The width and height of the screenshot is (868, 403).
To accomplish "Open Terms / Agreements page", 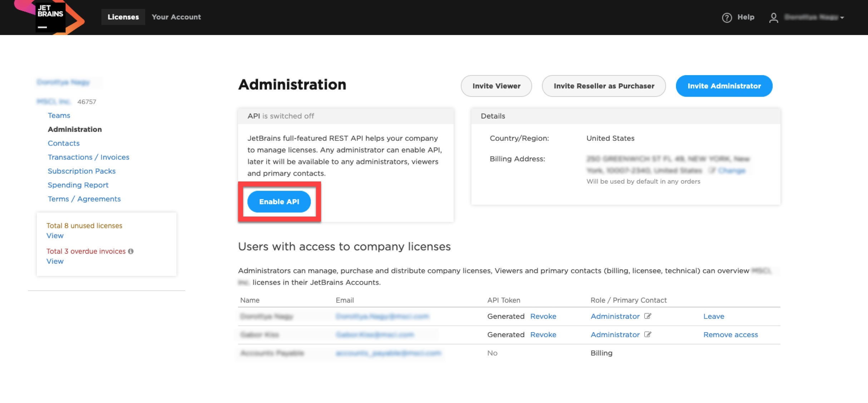I will [84, 199].
